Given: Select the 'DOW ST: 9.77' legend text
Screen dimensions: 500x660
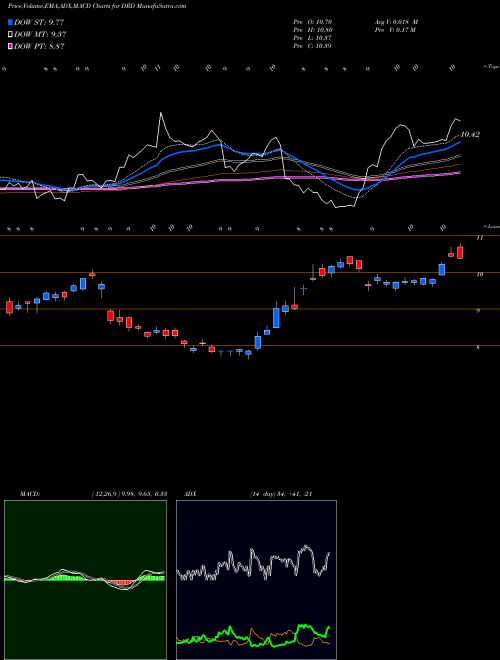Looking at the screenshot, I should pyautogui.click(x=39, y=22).
